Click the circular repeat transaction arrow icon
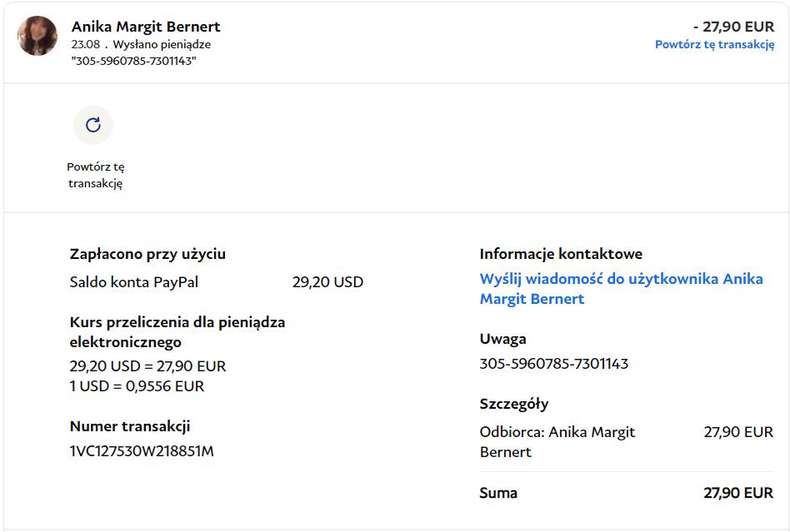The height and width of the screenshot is (532, 790). click(93, 125)
